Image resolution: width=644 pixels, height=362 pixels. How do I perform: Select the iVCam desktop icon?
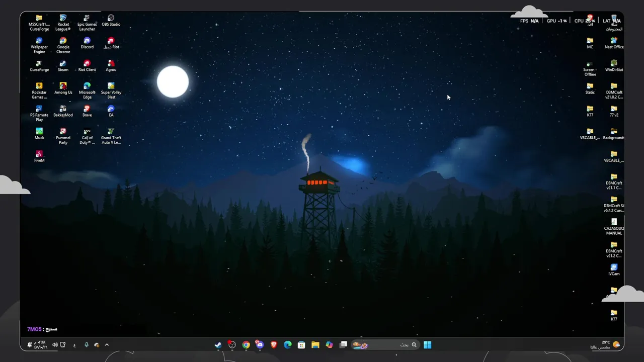(x=614, y=269)
